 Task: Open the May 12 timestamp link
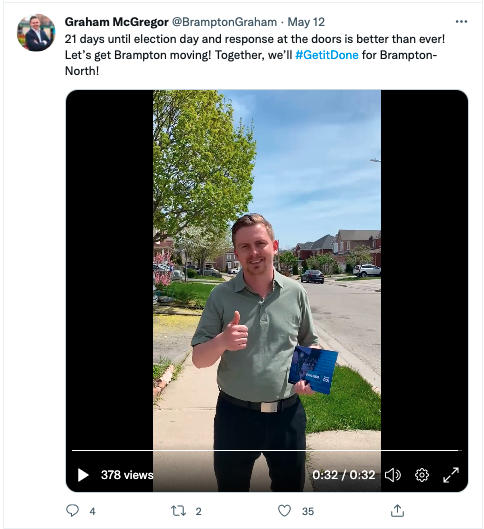(306, 22)
